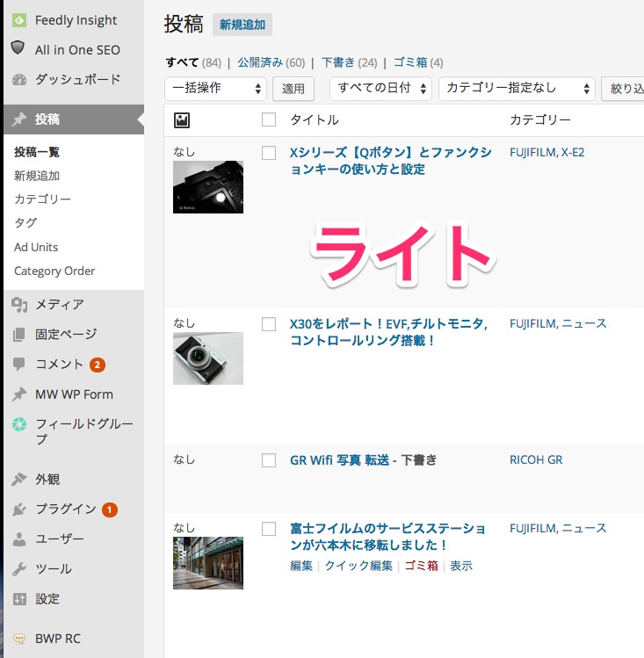644x658 pixels.
Task: Open the すべての日付 date filter dropdown
Action: pyautogui.click(x=380, y=88)
